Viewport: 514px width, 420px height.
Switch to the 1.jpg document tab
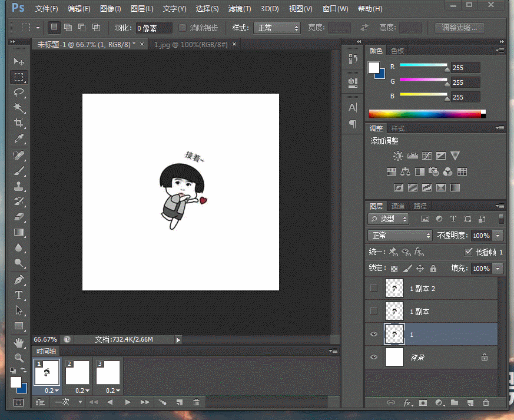[x=191, y=44]
